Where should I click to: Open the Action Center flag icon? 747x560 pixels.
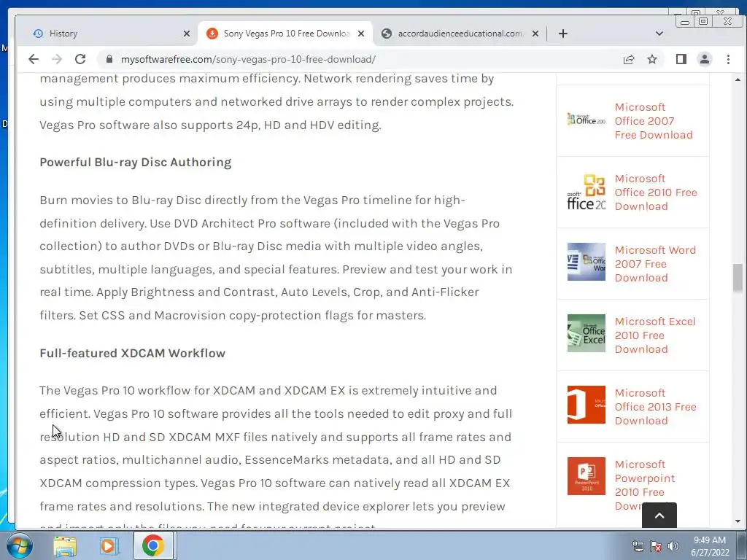click(x=656, y=547)
